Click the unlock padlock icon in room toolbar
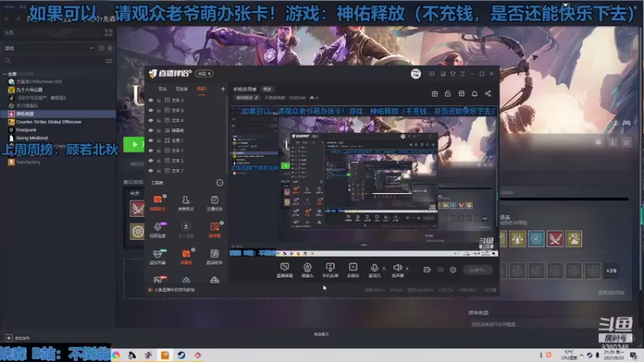 coord(448,93)
